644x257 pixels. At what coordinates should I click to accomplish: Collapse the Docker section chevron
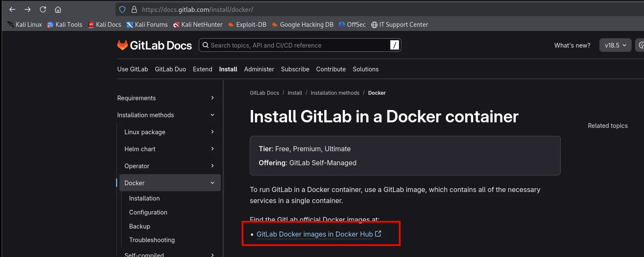click(212, 183)
